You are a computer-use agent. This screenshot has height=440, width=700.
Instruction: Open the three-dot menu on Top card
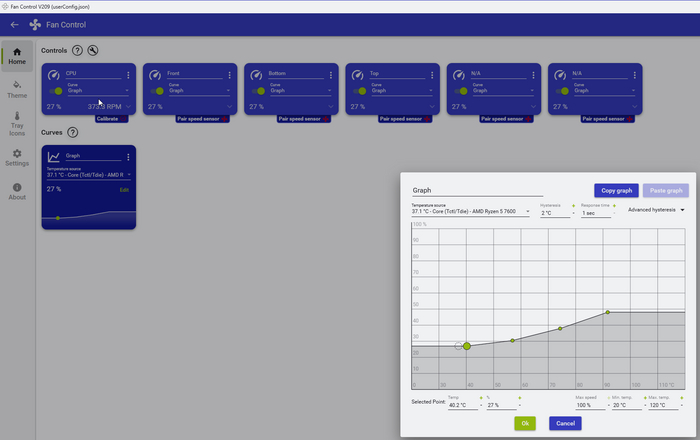[432, 75]
